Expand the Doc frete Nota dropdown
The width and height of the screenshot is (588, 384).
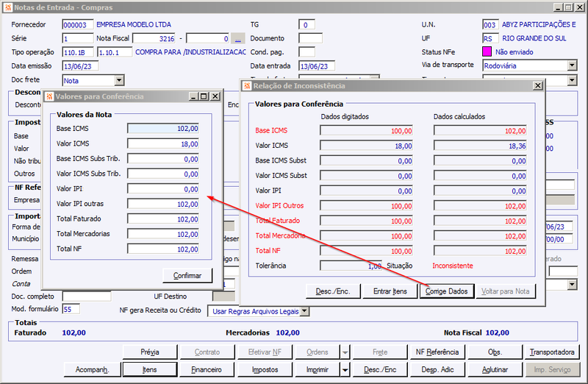coord(119,80)
